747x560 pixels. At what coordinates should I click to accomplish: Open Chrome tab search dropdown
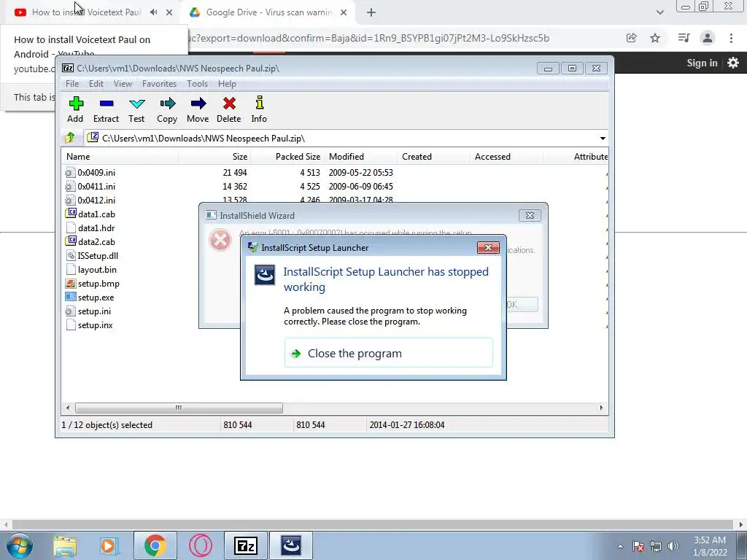659,12
